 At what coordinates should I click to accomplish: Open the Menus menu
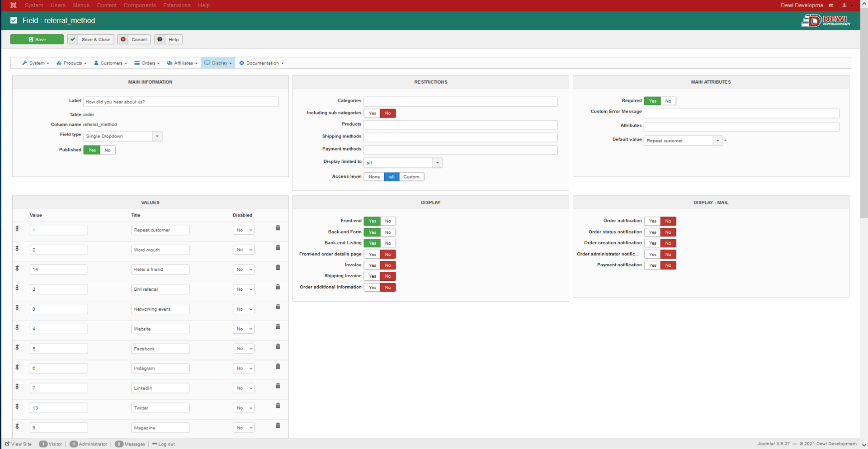[x=81, y=5]
